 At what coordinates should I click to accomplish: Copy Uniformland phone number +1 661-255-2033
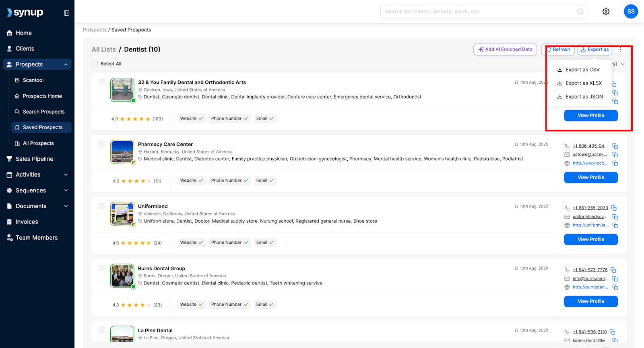point(614,208)
